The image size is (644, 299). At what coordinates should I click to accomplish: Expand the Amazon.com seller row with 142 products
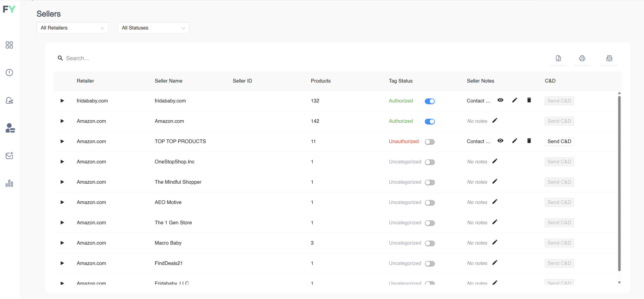click(62, 121)
